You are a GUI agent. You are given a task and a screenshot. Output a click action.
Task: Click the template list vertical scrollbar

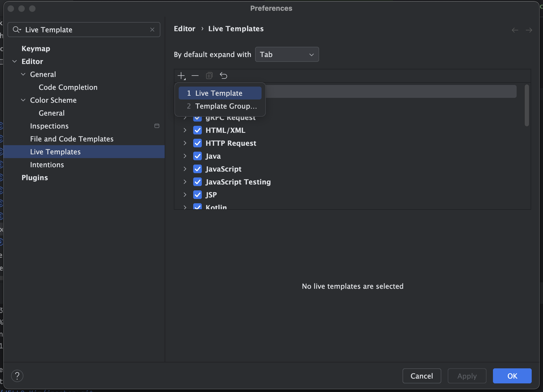point(527,105)
